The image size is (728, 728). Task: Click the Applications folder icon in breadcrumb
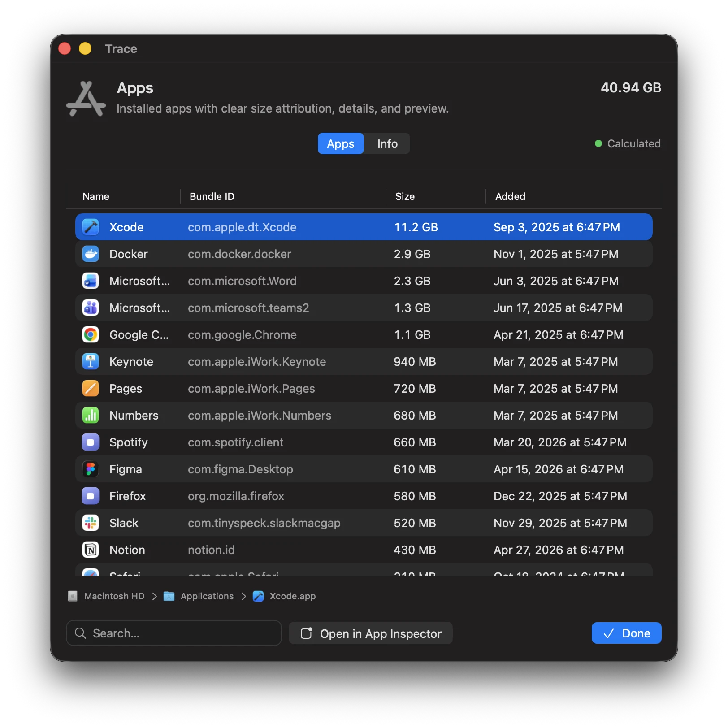169,596
